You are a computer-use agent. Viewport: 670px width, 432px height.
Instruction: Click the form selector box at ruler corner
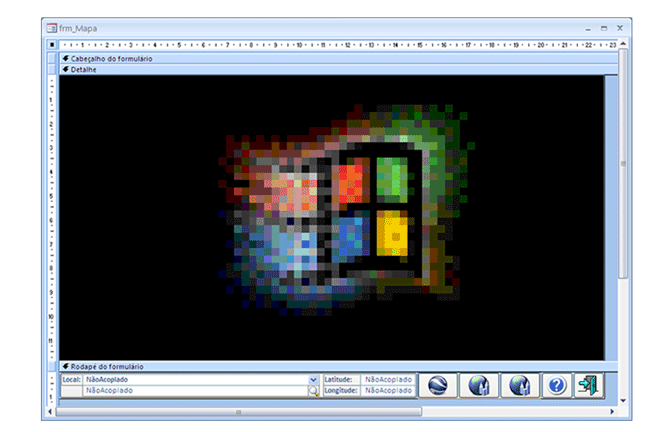click(52, 44)
